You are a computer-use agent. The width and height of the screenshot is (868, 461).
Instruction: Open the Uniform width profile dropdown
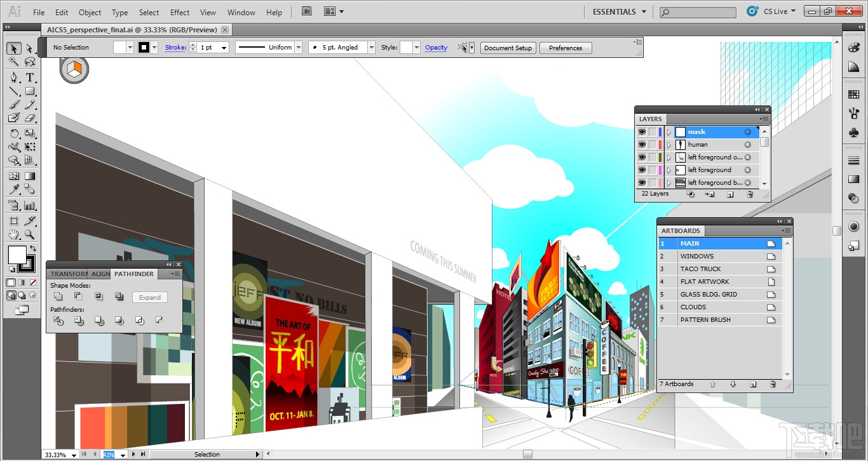click(299, 48)
